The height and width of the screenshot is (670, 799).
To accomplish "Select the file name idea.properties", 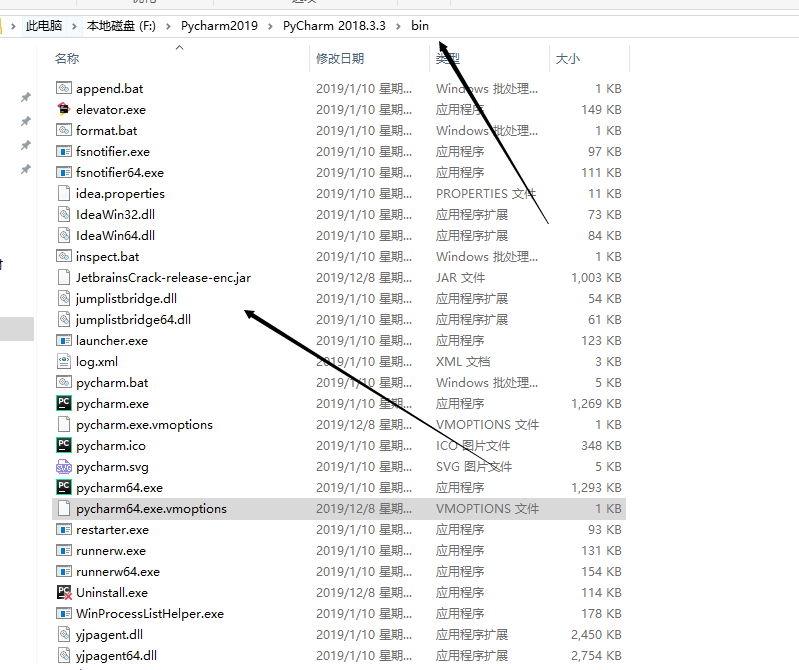I will click(x=120, y=194).
